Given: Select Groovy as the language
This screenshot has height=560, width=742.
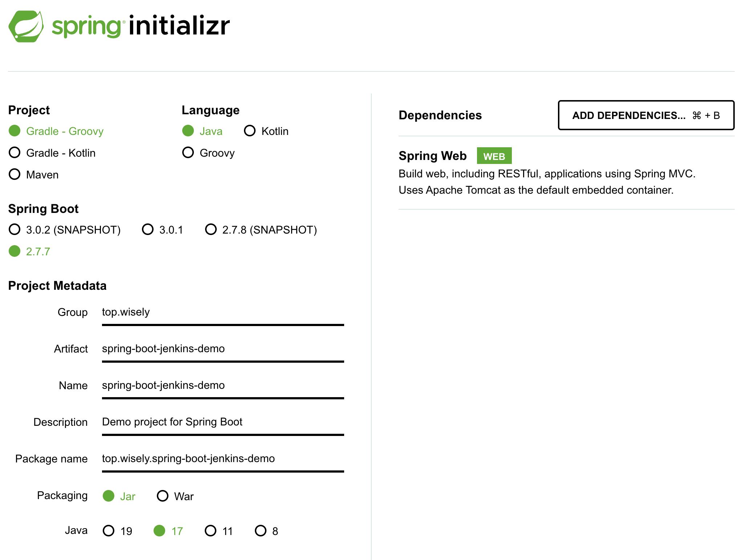Looking at the screenshot, I should click(x=188, y=153).
